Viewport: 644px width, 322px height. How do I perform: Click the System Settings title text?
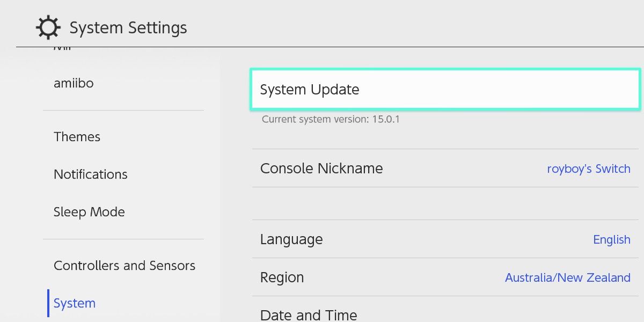128,27
